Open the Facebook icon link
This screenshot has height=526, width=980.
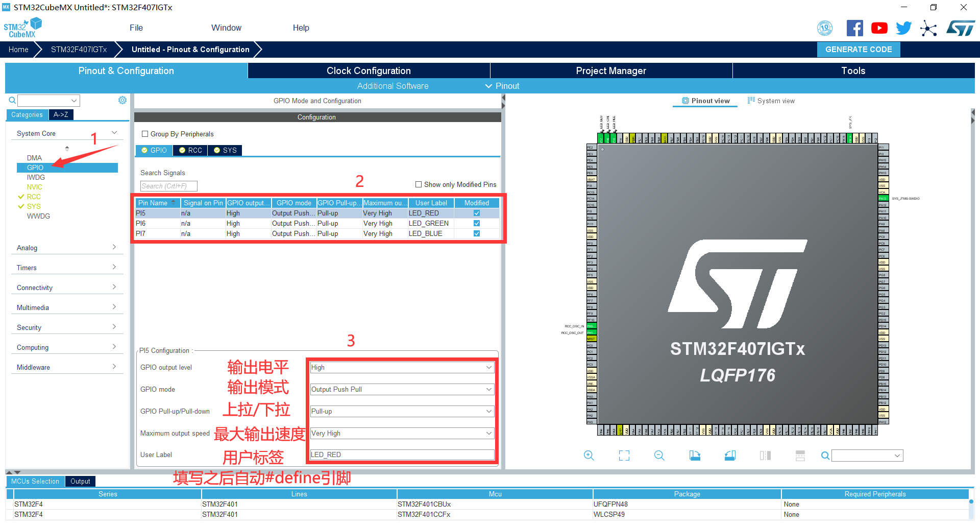[854, 28]
